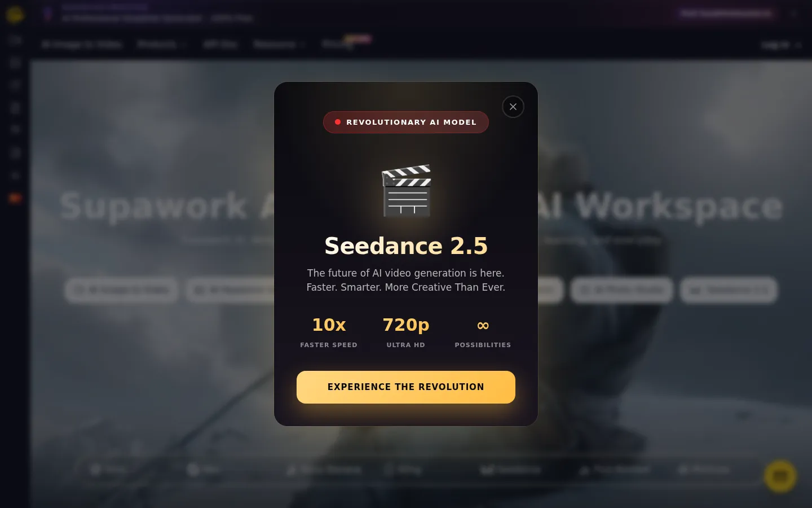Click the "ULTRA HD" label
812x508 pixels.
click(x=406, y=345)
